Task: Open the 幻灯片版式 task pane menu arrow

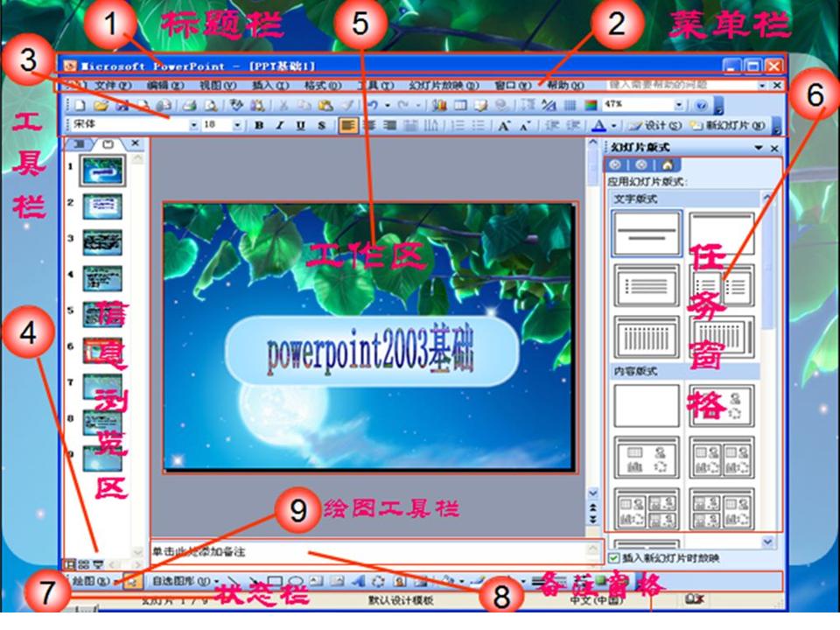Action: click(759, 148)
